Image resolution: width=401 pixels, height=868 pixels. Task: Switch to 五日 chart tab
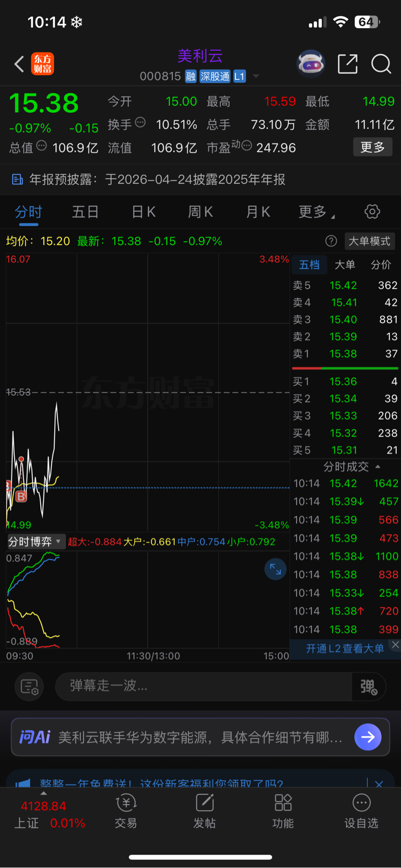pyautogui.click(x=85, y=212)
